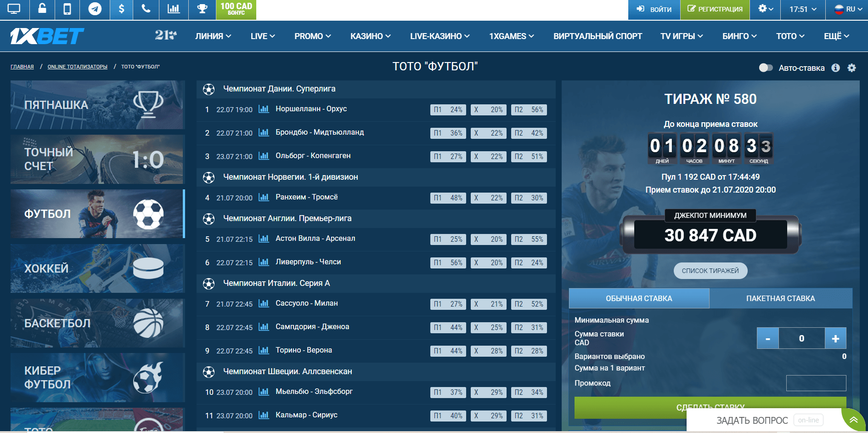Click the dollar payments icon
Screen dimensions: 868x433
pyautogui.click(x=121, y=9)
